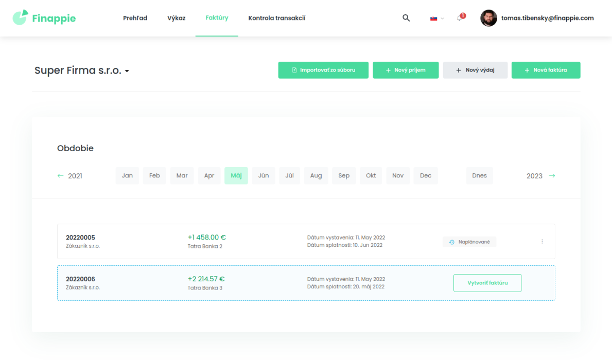Click Dátum splatnosti: 20. máj 2022
Image resolution: width=612 pixels, height=364 pixels.
coord(346,287)
